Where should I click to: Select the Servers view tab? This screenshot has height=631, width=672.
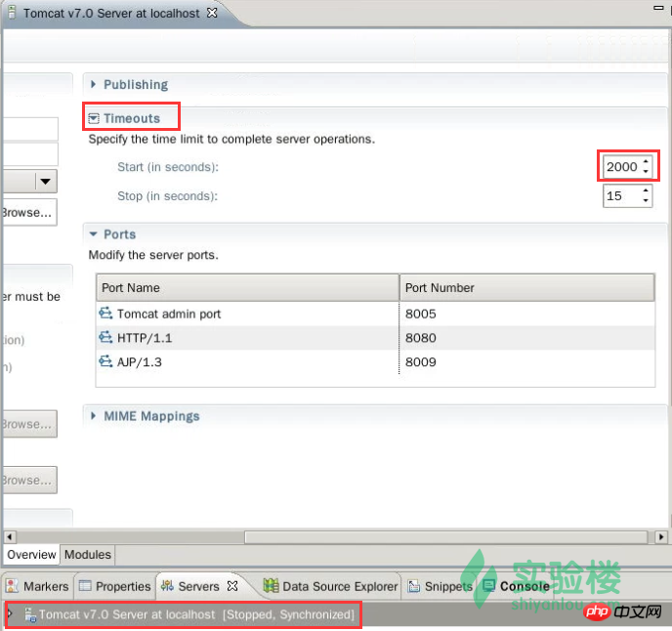point(198,586)
